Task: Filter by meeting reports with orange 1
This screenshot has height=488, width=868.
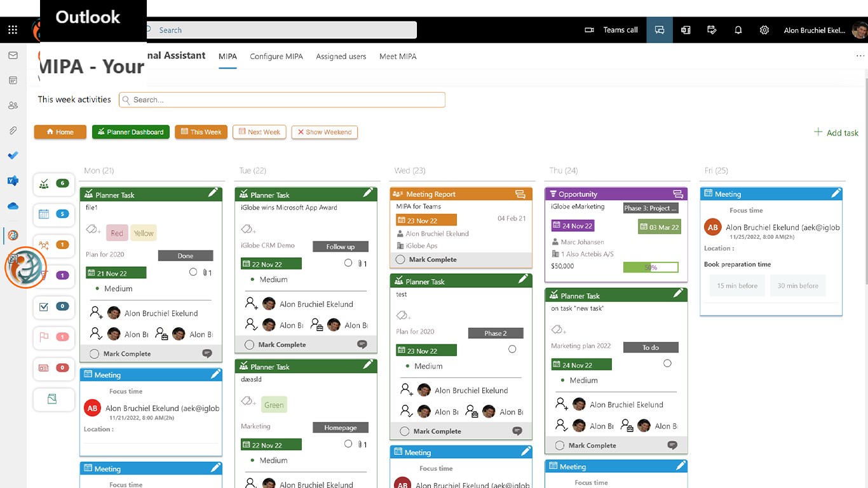Action: [x=54, y=245]
